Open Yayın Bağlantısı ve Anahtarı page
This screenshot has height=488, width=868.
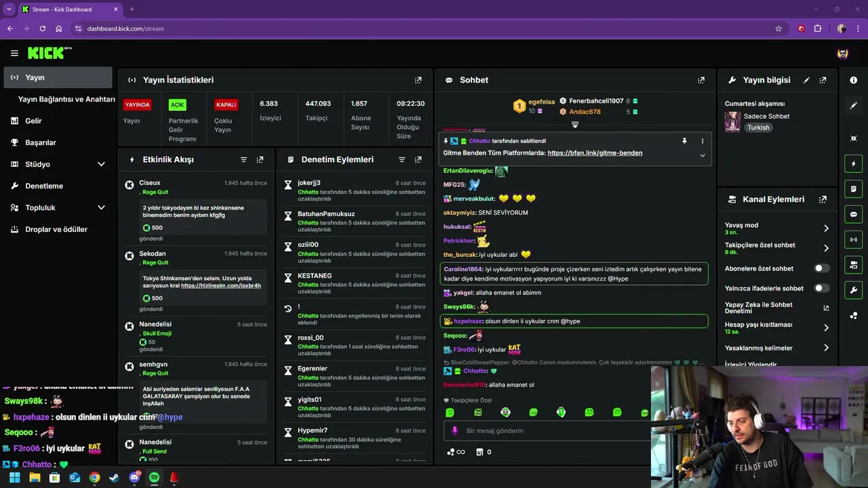(66, 99)
